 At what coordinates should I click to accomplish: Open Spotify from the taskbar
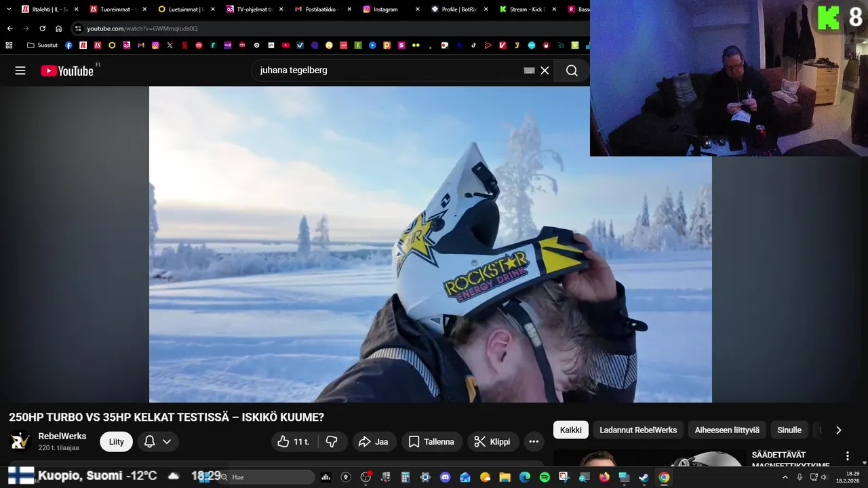click(545, 477)
